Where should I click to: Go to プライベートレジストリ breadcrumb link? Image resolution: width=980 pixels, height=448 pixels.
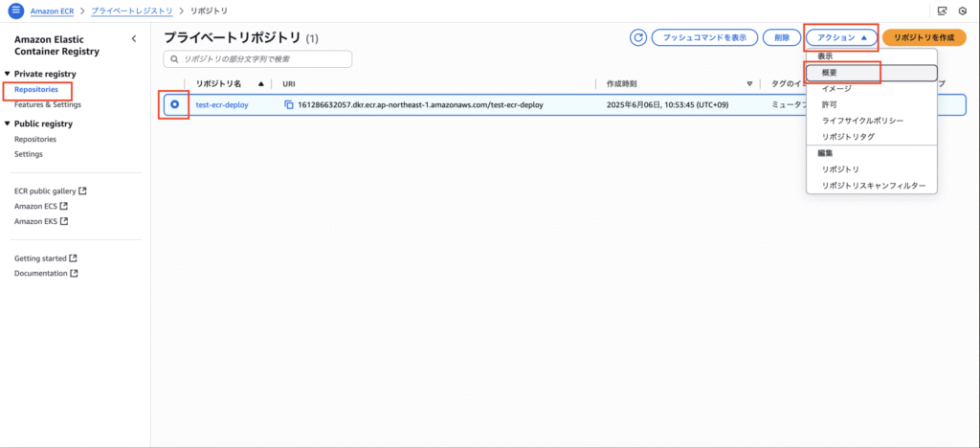coord(132,11)
